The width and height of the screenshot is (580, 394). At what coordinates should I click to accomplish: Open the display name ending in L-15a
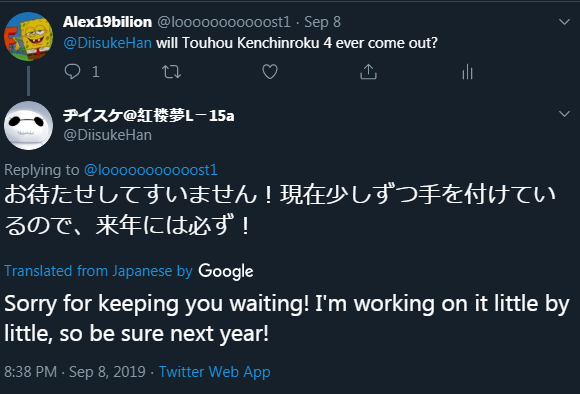tap(149, 116)
